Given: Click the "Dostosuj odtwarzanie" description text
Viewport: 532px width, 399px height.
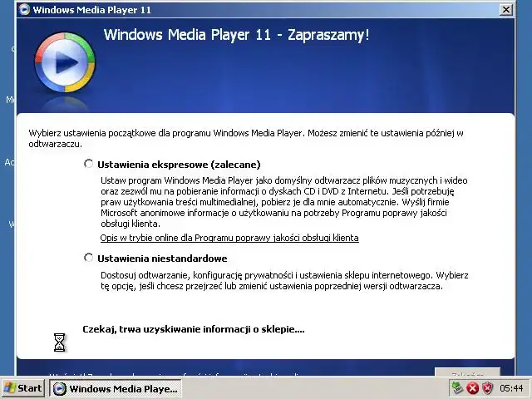Looking at the screenshot, I should click(x=284, y=281).
